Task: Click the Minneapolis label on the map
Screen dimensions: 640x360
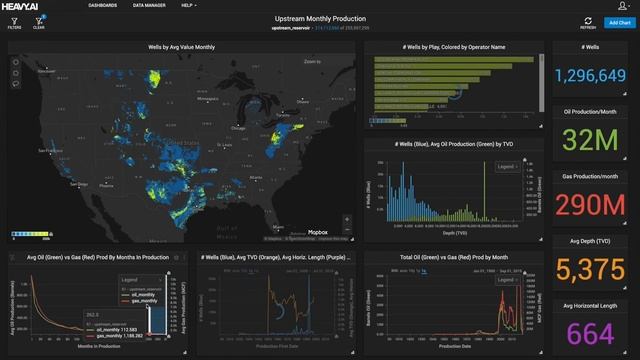Action: click(x=208, y=99)
